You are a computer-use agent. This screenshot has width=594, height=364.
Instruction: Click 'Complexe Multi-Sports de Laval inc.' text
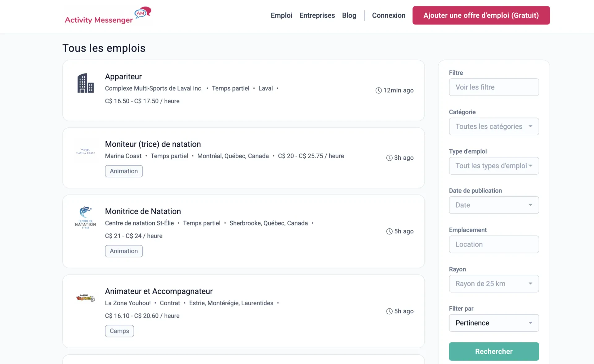click(154, 88)
